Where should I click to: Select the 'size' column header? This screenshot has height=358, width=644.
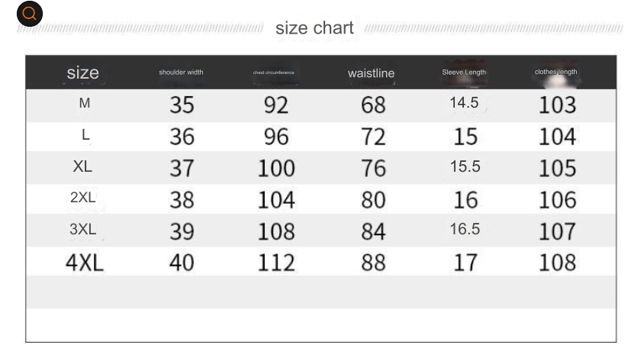click(83, 73)
